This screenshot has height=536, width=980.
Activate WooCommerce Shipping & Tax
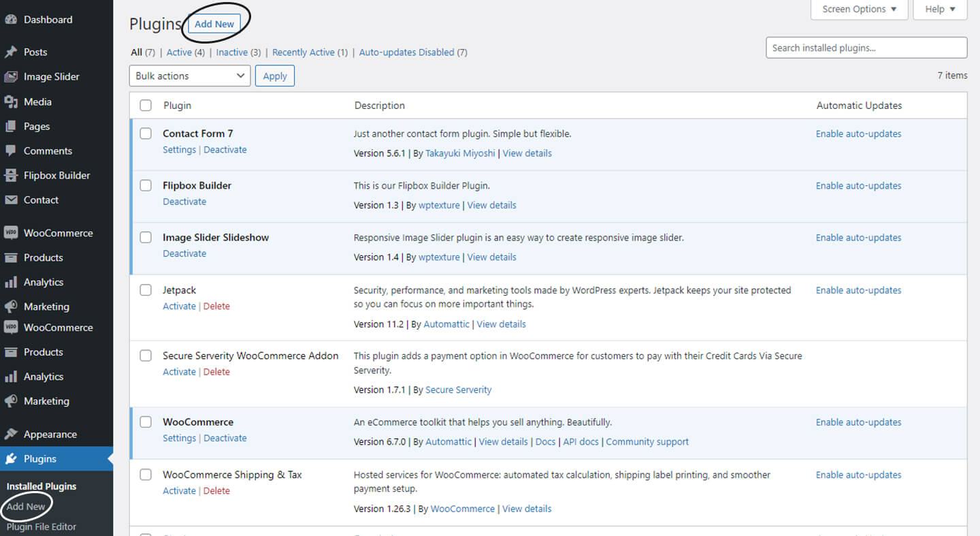180,491
